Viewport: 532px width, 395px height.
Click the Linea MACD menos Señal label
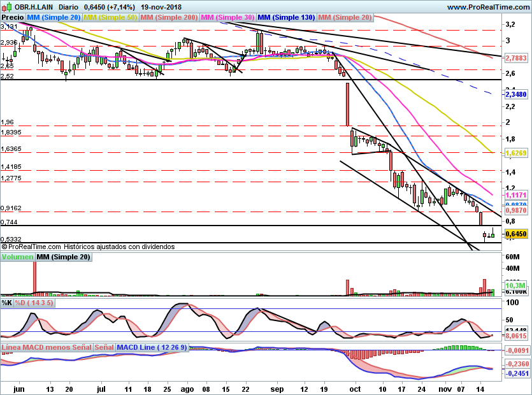pos(47,348)
